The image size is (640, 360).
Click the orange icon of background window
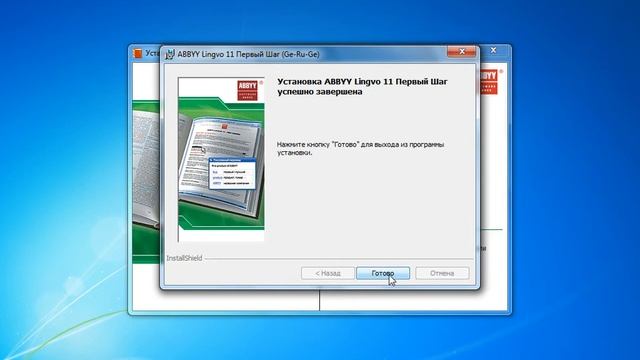[138, 53]
